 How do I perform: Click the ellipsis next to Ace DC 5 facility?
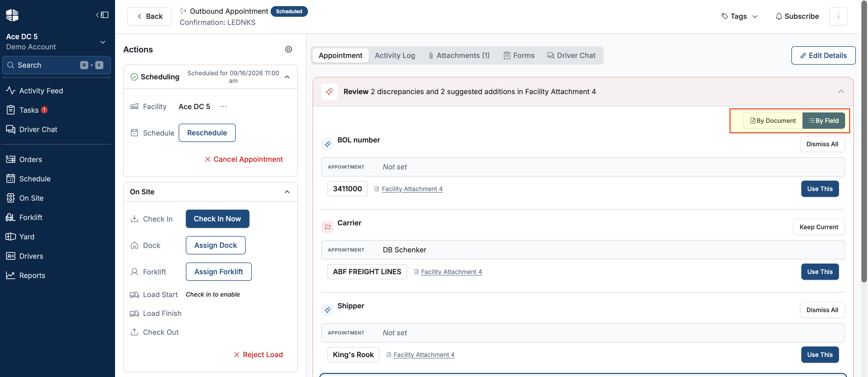point(223,106)
